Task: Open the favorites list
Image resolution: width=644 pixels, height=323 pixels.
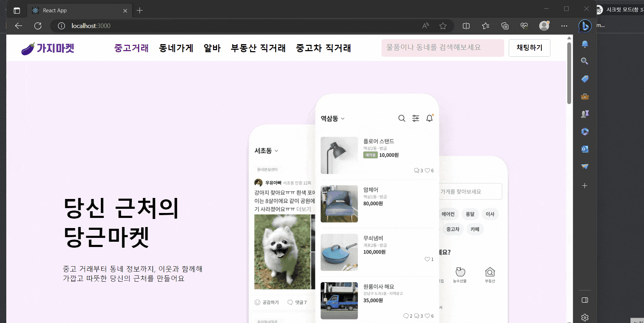Action: tap(486, 26)
